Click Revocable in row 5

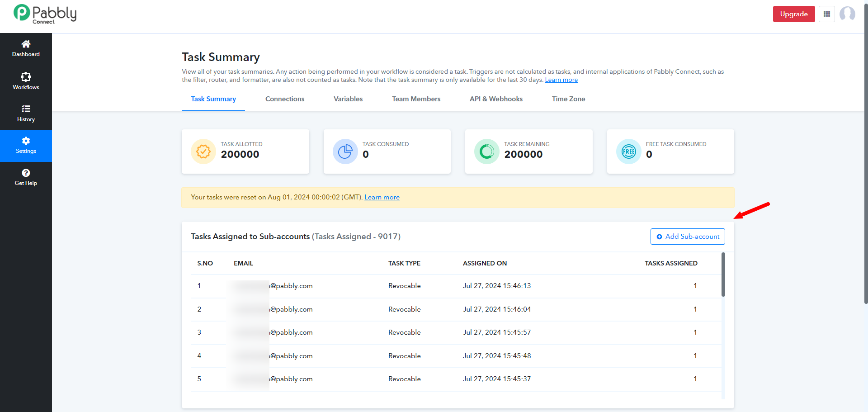tap(405, 379)
